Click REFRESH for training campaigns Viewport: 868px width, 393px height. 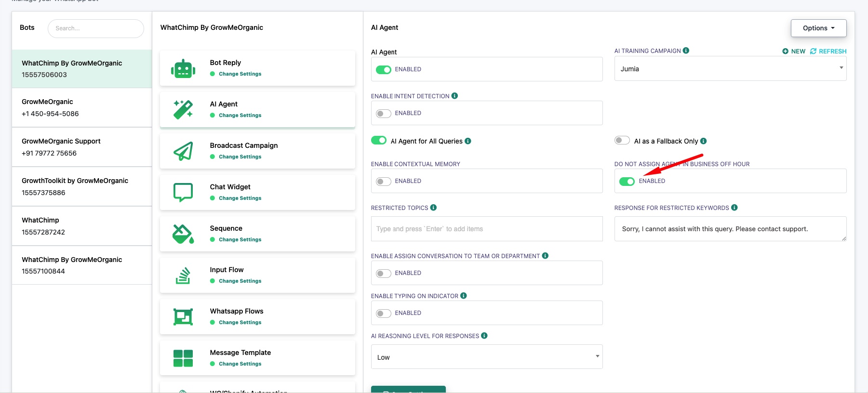point(828,51)
